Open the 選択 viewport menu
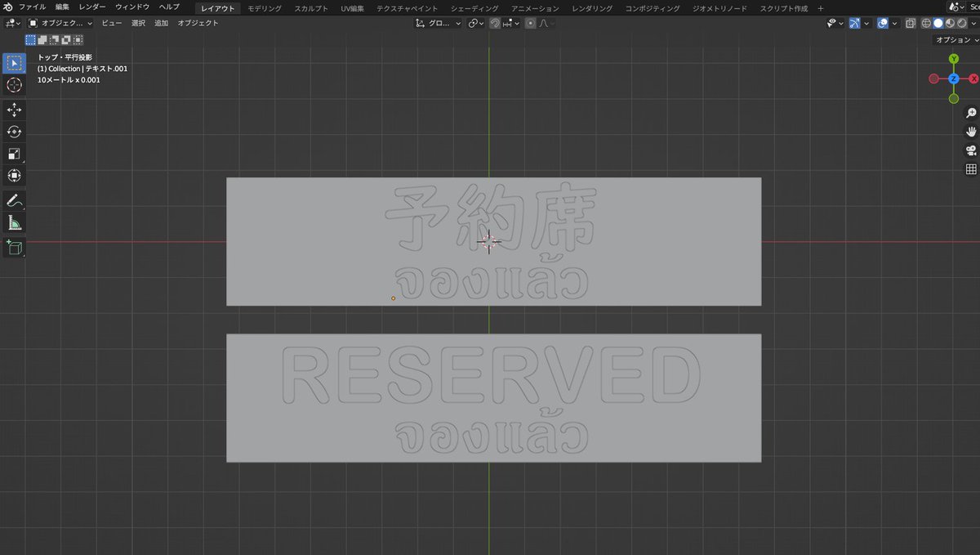The width and height of the screenshot is (980, 555). pyautogui.click(x=138, y=23)
